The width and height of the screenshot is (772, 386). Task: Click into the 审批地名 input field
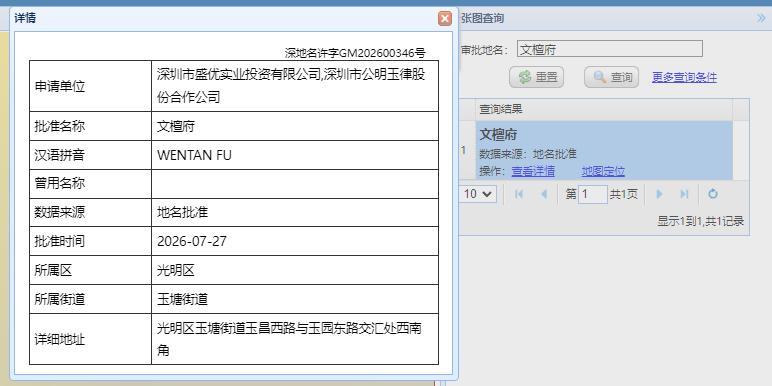610,49
